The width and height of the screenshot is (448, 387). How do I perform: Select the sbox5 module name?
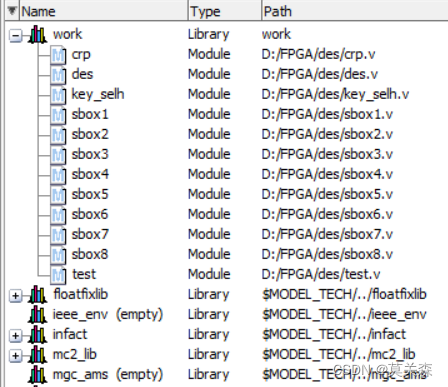coord(90,194)
